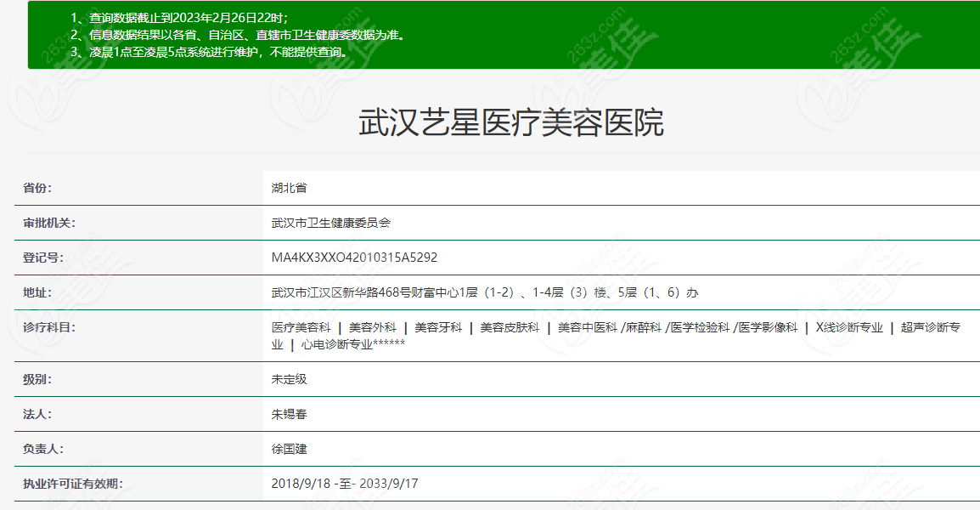980x510 pixels.
Task: Click 医学检验科 in departments list
Action: (700, 327)
